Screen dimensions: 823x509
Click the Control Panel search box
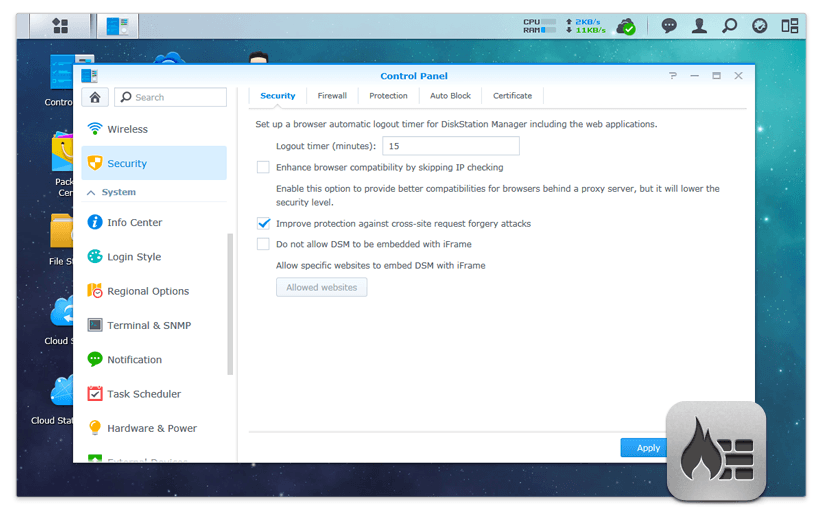(x=171, y=97)
